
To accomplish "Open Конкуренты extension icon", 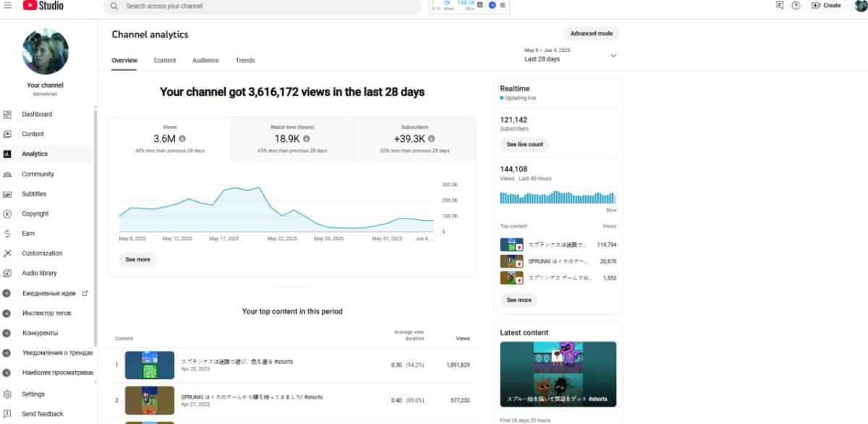I will pos(7,333).
